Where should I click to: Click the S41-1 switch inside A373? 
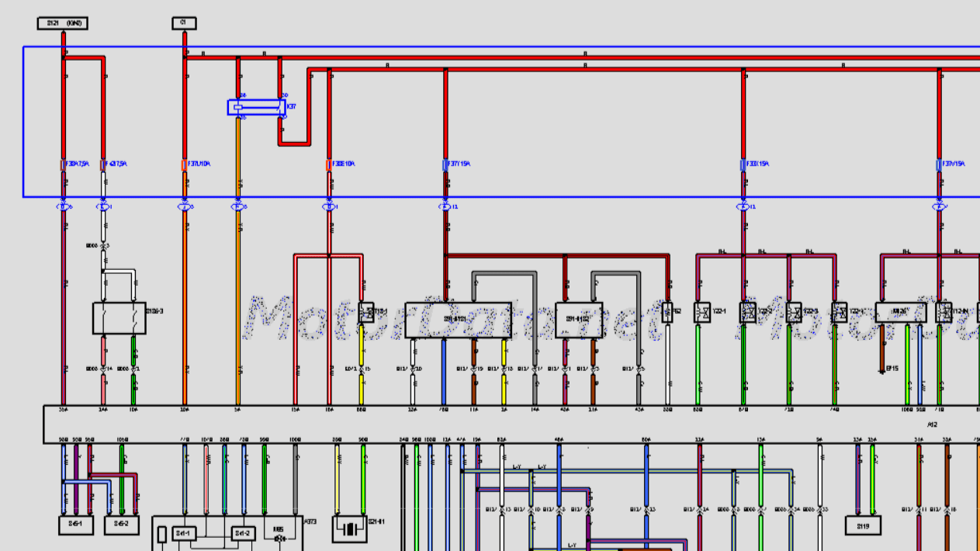[x=184, y=533]
